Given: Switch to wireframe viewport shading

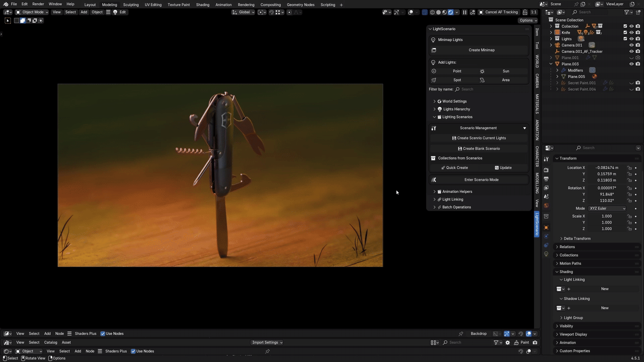Looking at the screenshot, I should pos(432,12).
